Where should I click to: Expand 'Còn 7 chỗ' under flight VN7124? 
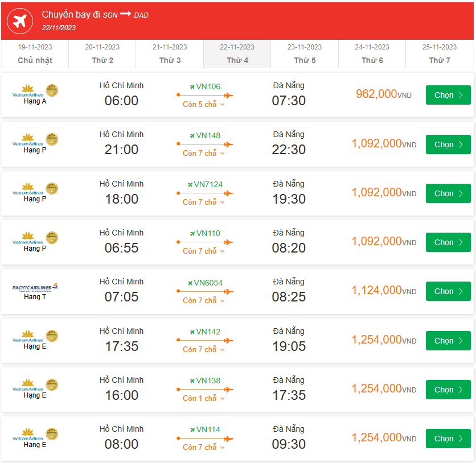pyautogui.click(x=204, y=202)
